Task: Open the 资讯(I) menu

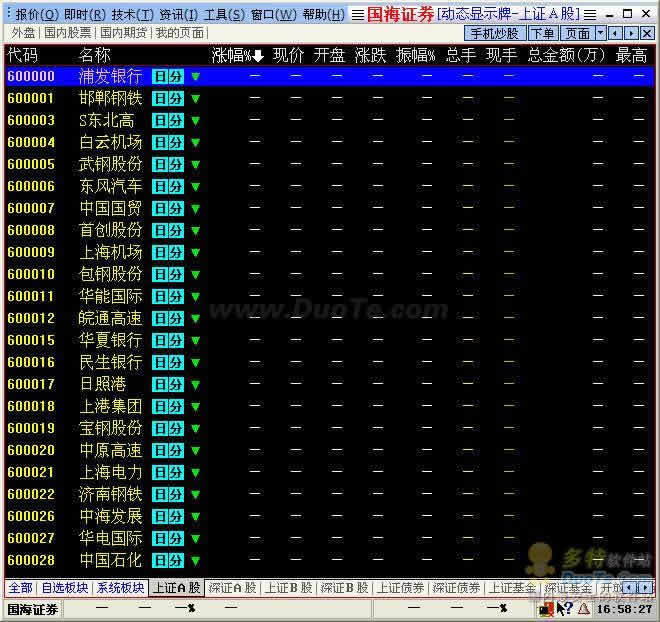Action: 178,15
